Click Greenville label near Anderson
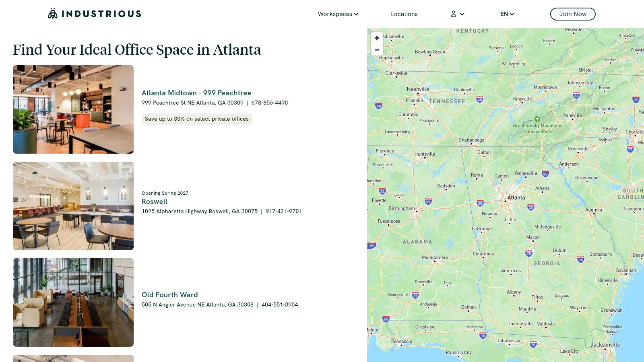The image size is (644, 362). (x=578, y=149)
